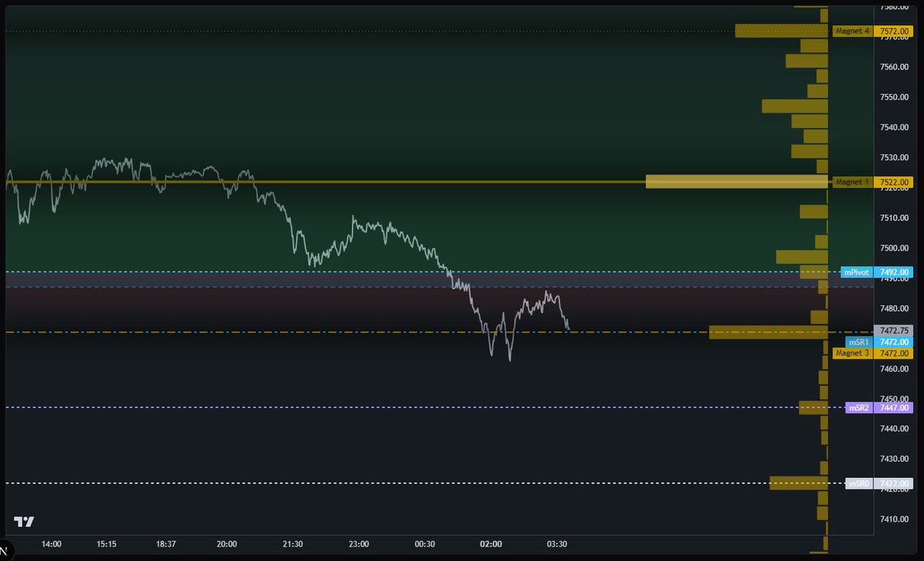924x561 pixels.
Task: Click the 14:00 time axis label
Action: click(52, 544)
